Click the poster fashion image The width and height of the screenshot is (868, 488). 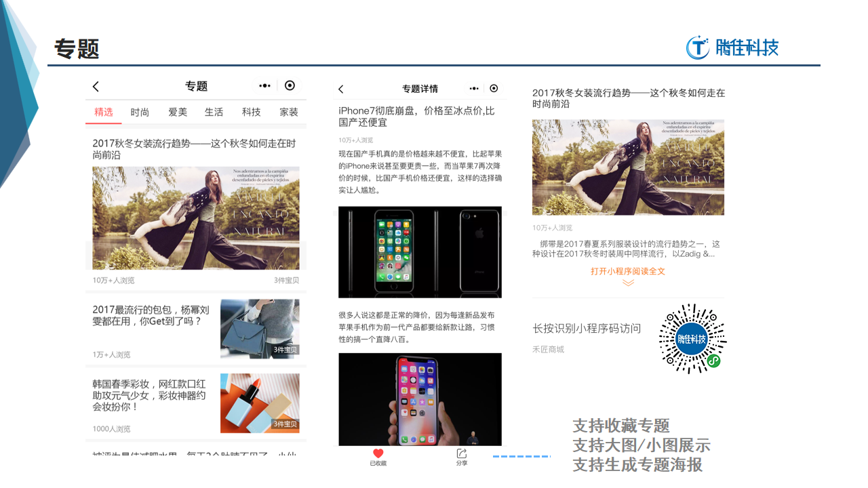click(x=628, y=167)
